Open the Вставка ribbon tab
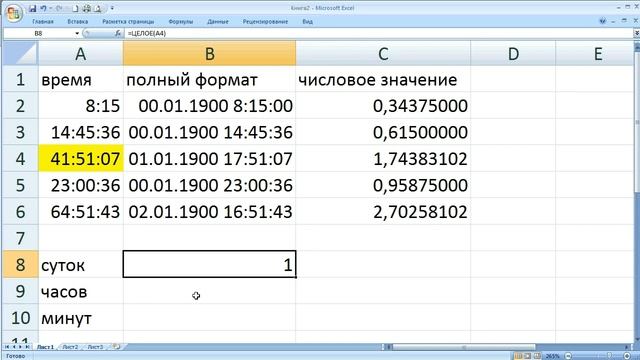Viewport: 640px width, 360px height. tap(78, 22)
